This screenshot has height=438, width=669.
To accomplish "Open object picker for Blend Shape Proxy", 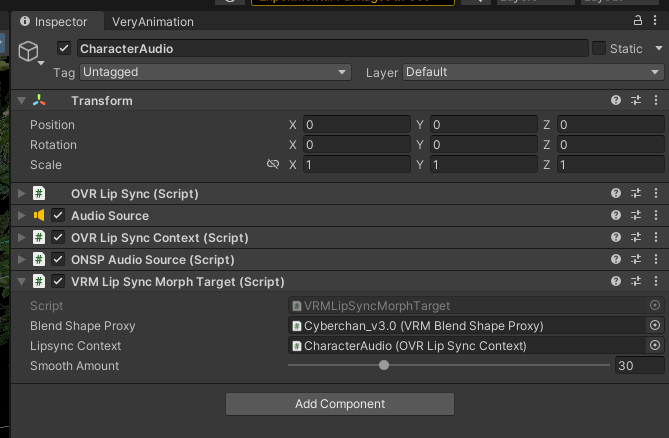I will pos(655,325).
